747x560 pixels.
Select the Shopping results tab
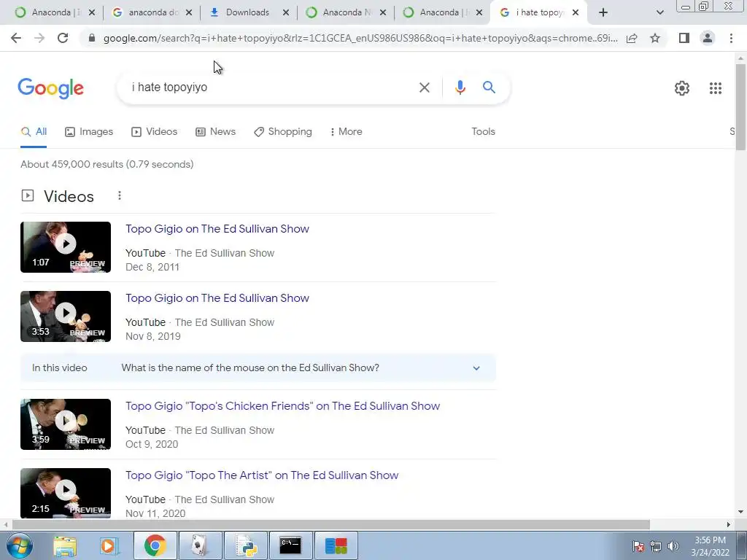coord(283,132)
